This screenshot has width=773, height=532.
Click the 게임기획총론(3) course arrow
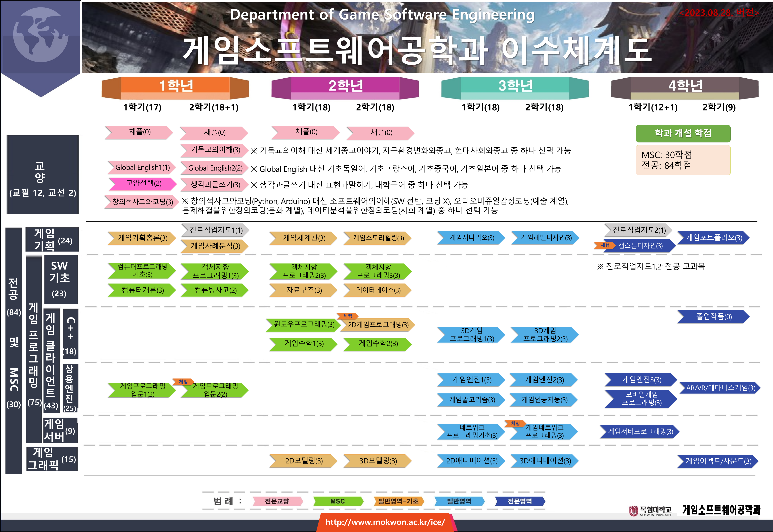[x=142, y=238]
